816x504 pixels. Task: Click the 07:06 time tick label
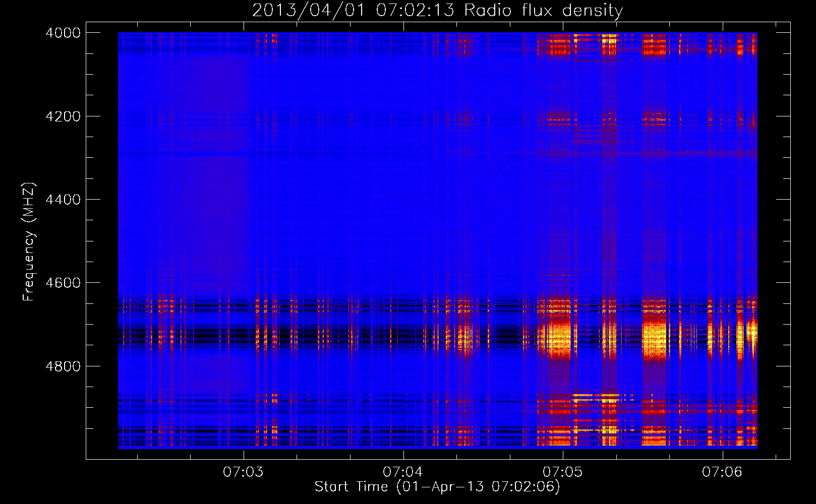[x=722, y=472]
